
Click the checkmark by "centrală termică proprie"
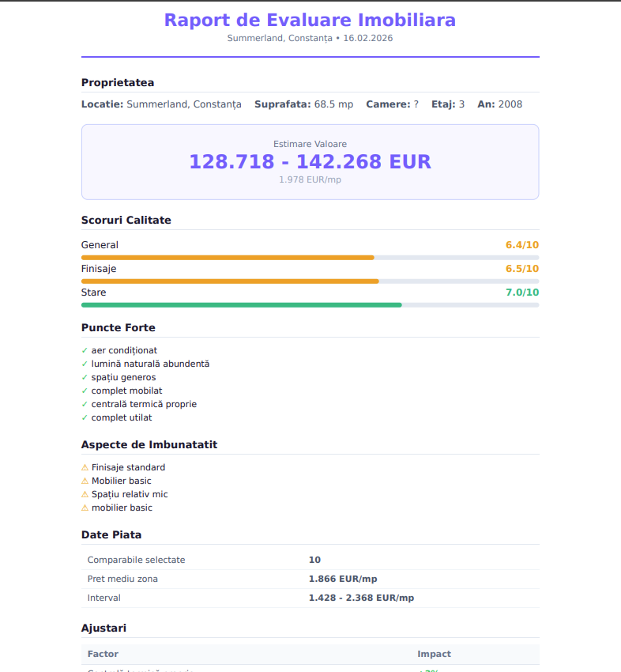85,404
